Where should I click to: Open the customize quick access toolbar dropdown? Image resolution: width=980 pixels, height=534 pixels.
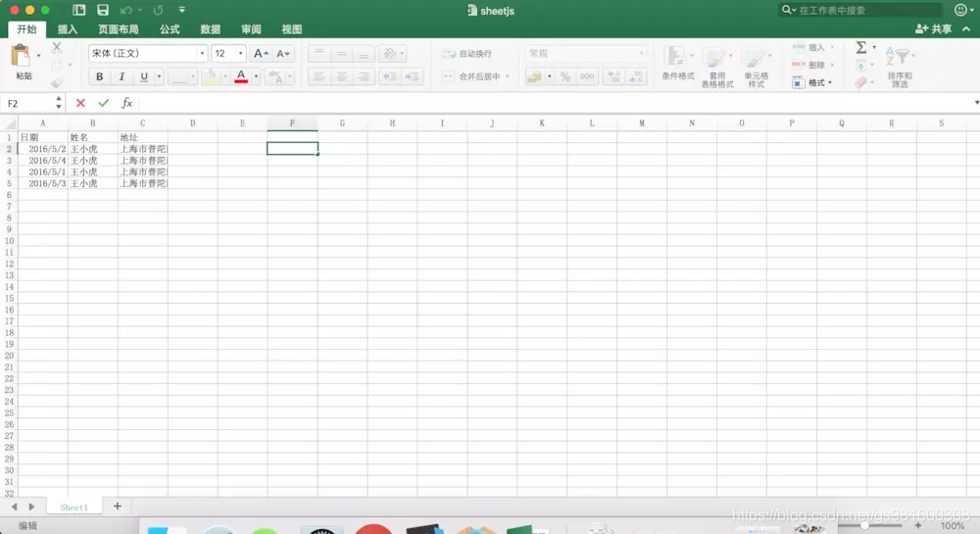tap(182, 10)
